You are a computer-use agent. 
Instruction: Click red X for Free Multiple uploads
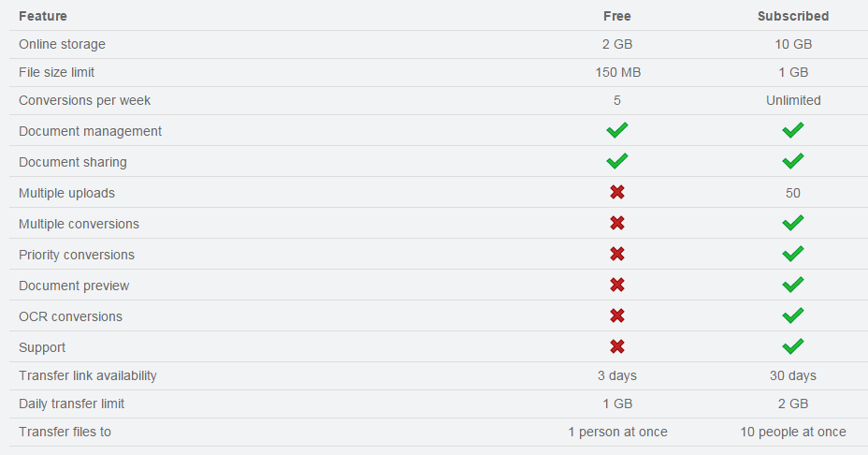[617, 192]
